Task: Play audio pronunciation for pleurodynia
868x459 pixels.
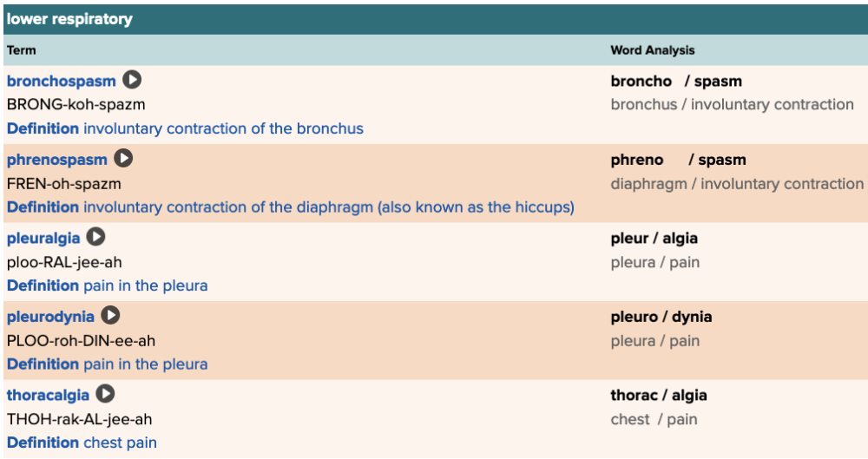Action: [111, 316]
